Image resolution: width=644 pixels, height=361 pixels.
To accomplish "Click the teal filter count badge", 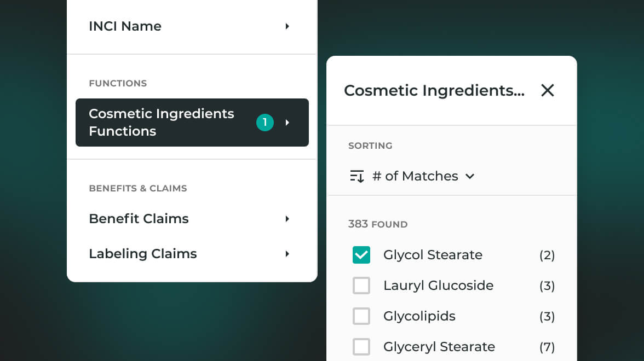I will coord(264,123).
